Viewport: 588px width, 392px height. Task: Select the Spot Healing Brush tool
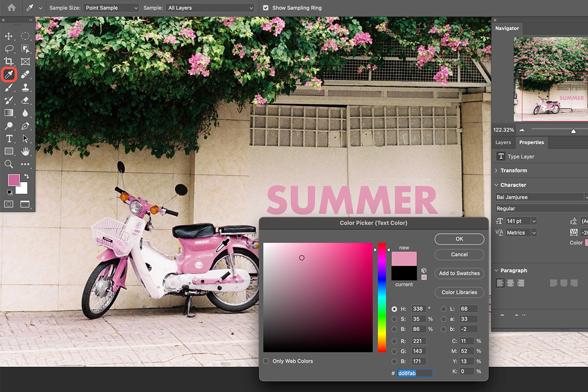[25, 74]
